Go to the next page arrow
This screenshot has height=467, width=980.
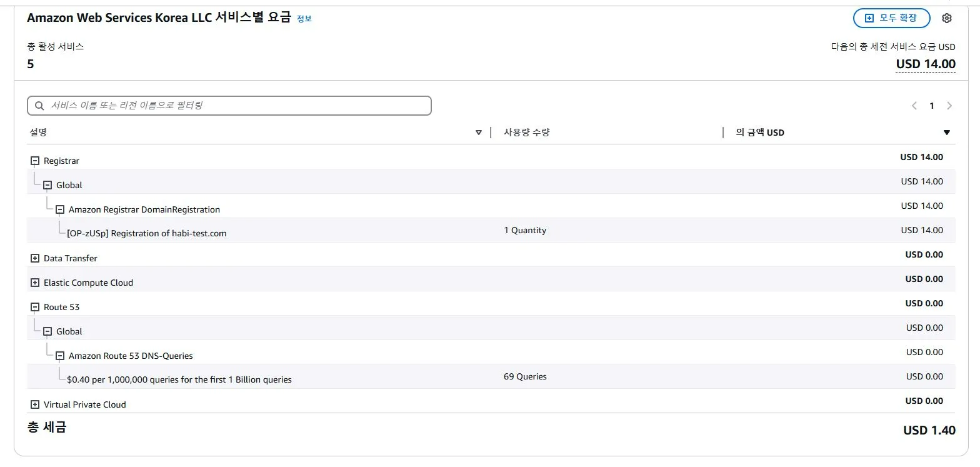tap(949, 106)
